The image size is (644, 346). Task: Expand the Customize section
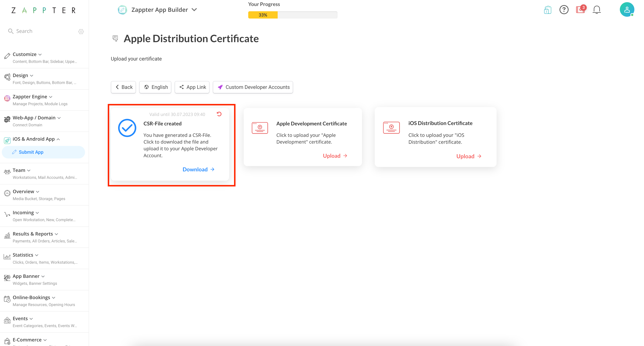[40, 55]
